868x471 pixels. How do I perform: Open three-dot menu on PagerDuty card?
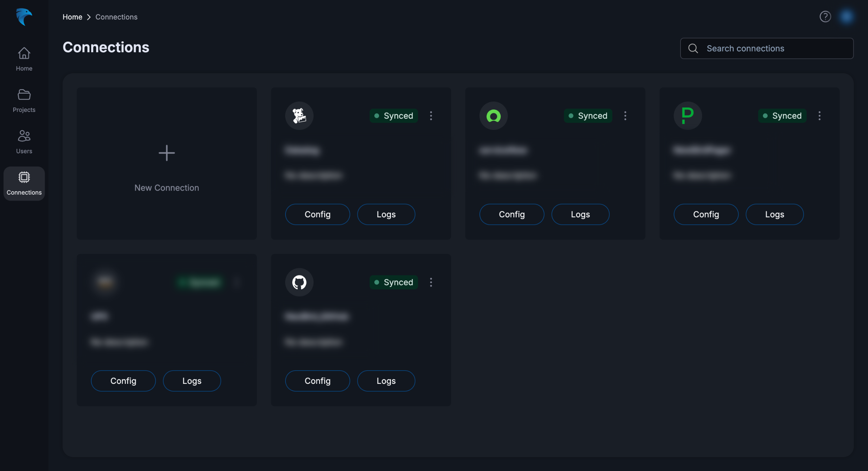tap(819, 116)
